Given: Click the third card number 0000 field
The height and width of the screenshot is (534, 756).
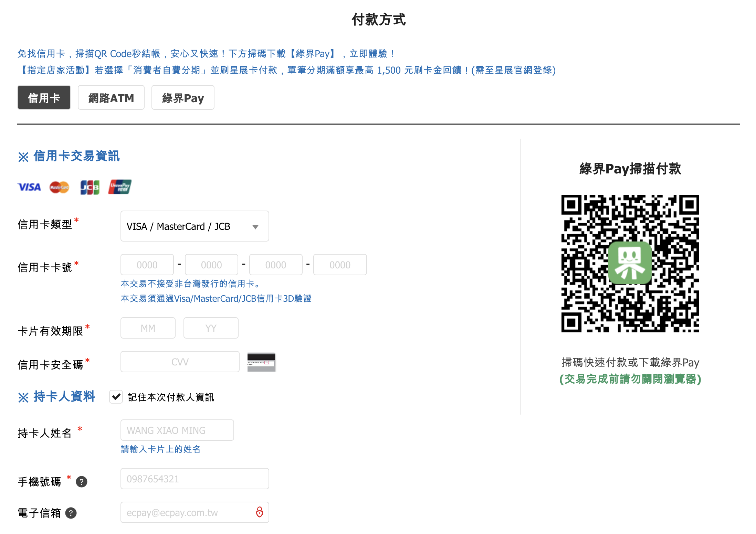Looking at the screenshot, I should 276,265.
